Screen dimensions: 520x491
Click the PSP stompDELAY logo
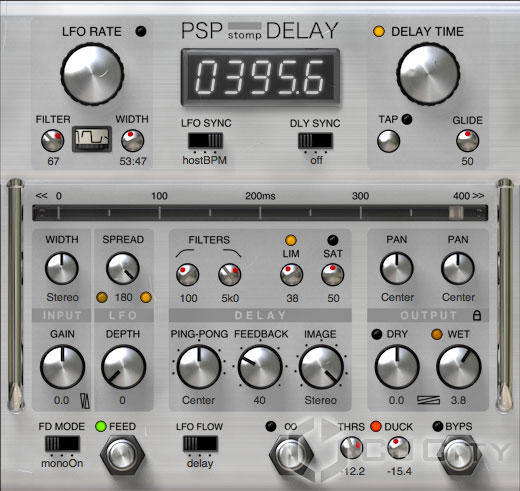[x=260, y=31]
